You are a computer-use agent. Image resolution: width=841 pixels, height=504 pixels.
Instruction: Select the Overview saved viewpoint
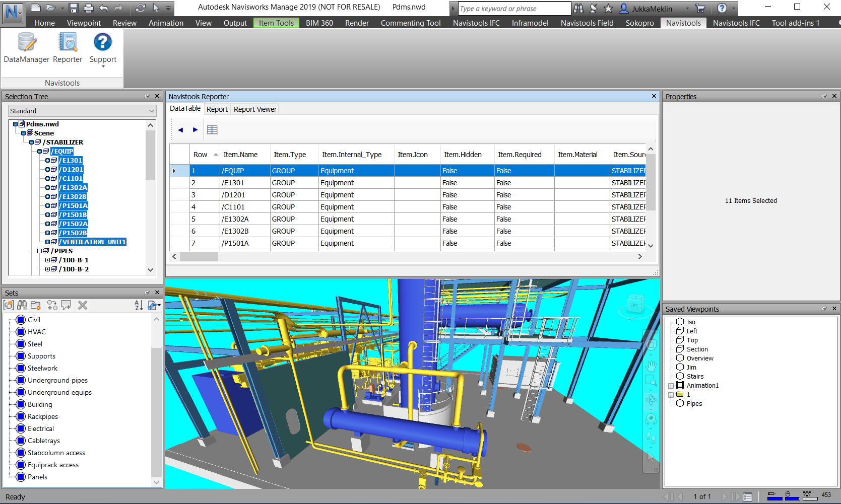(x=700, y=358)
